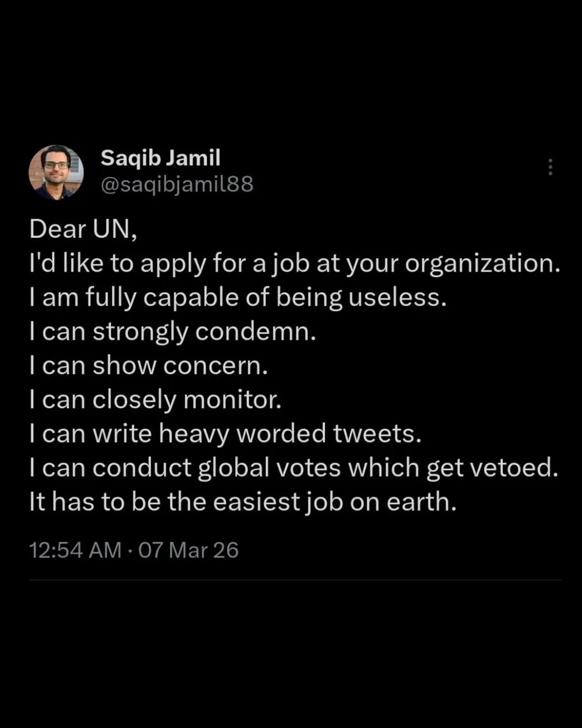582x728 pixels.
Task: Click the word "useless" in the tweet
Action: tap(395, 298)
